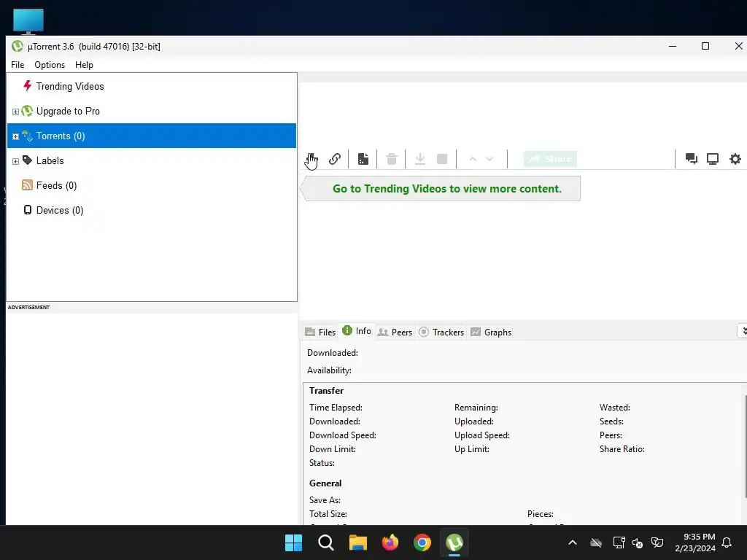Switch to the Files tab
The height and width of the screenshot is (560, 747).
point(320,332)
